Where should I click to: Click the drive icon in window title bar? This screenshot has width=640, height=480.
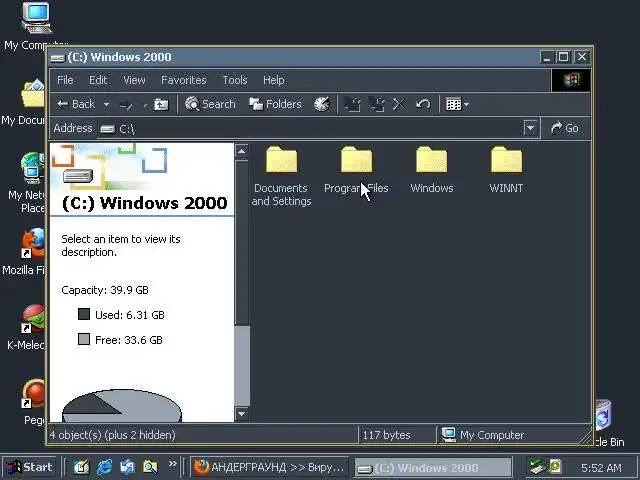(x=58, y=58)
